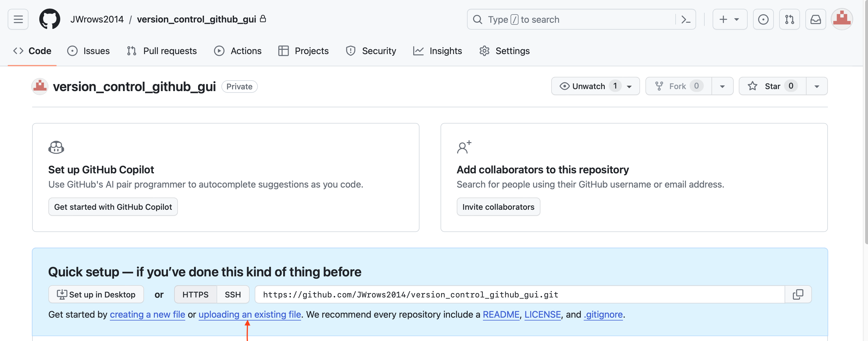Switch to SSH clone protocol
The image size is (868, 341).
point(233,295)
